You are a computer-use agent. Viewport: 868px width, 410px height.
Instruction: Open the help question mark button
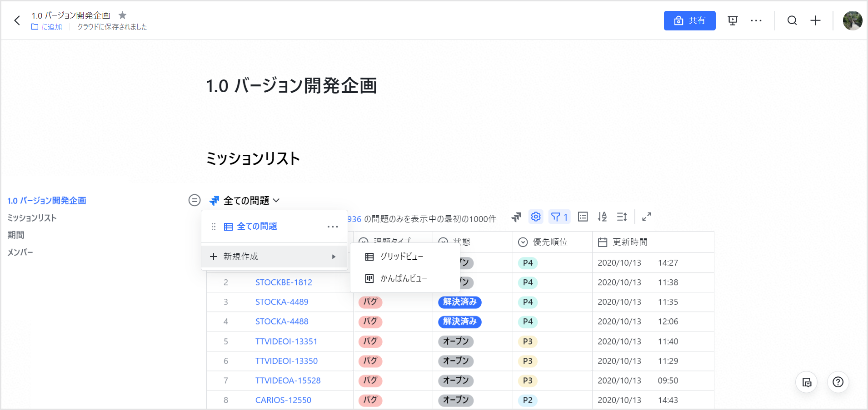click(838, 382)
